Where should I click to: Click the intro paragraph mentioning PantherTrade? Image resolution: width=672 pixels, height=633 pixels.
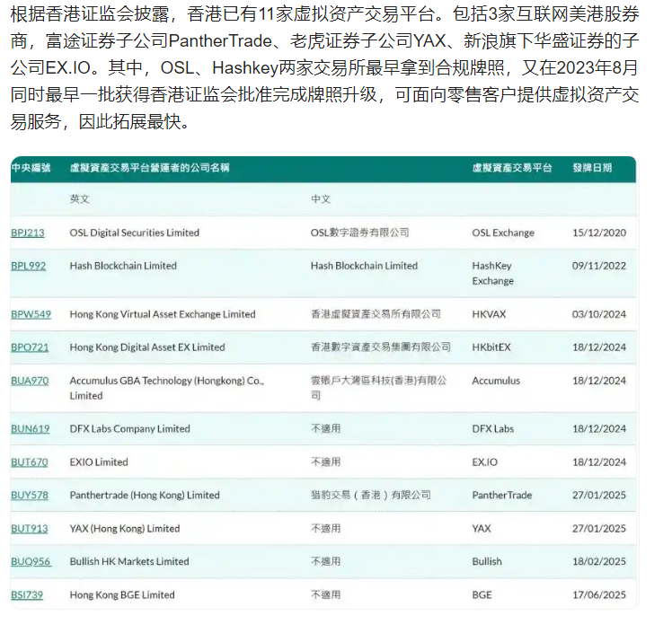tap(325, 67)
